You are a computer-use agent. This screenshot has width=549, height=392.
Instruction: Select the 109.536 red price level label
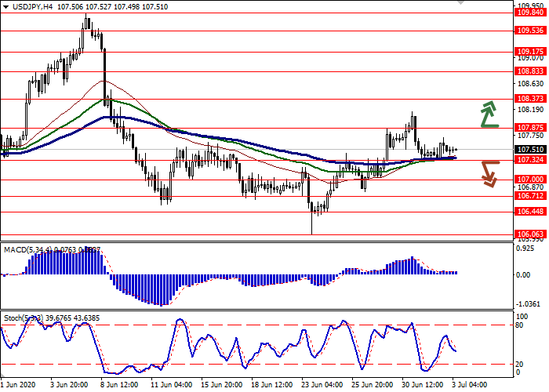[530, 31]
